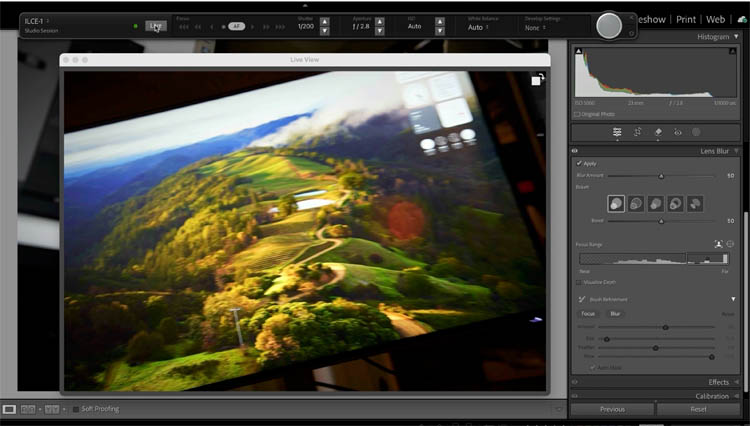Increase aperture value with up arrow
This screenshot has width=750, height=426.
click(380, 22)
